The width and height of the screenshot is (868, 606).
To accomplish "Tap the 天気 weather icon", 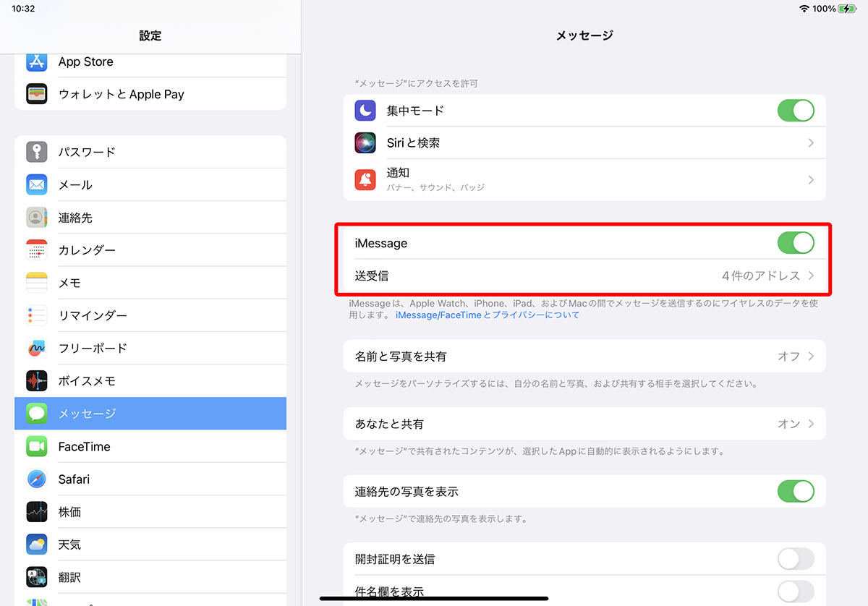I will coord(37,545).
